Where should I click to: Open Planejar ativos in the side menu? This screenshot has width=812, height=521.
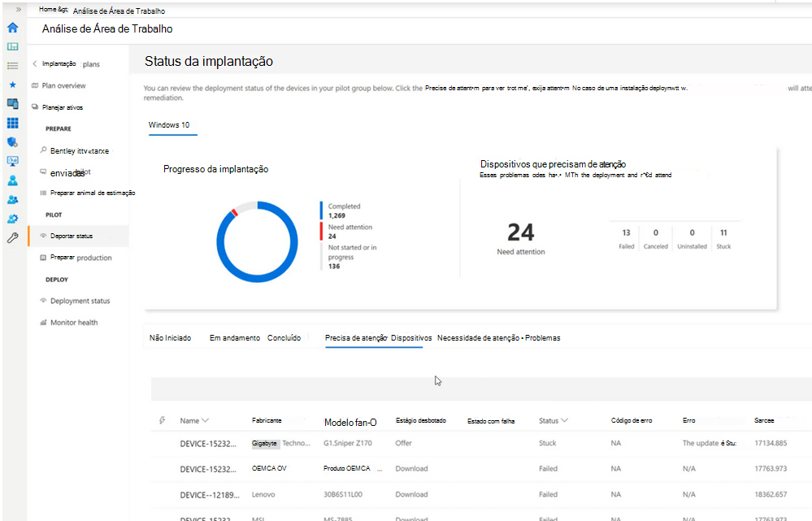pos(62,107)
